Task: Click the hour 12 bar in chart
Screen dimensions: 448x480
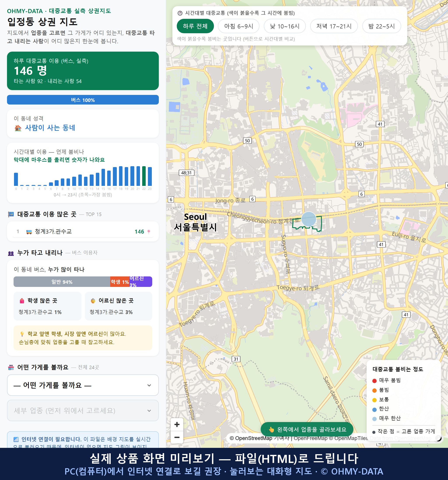Action: point(86,181)
